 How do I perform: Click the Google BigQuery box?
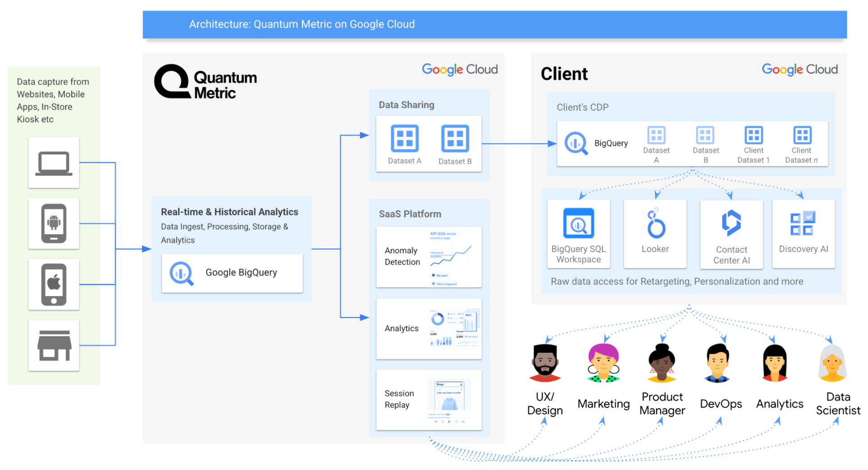click(232, 273)
